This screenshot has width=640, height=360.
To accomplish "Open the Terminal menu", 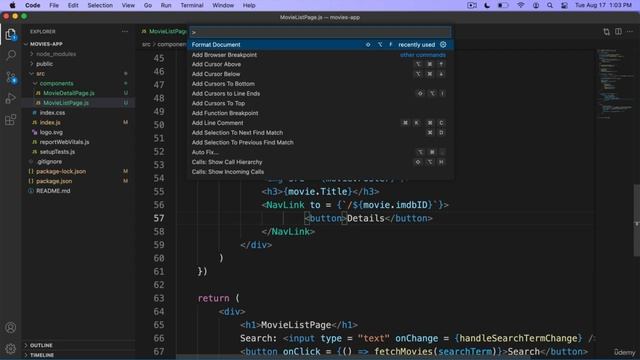I will [192, 5].
